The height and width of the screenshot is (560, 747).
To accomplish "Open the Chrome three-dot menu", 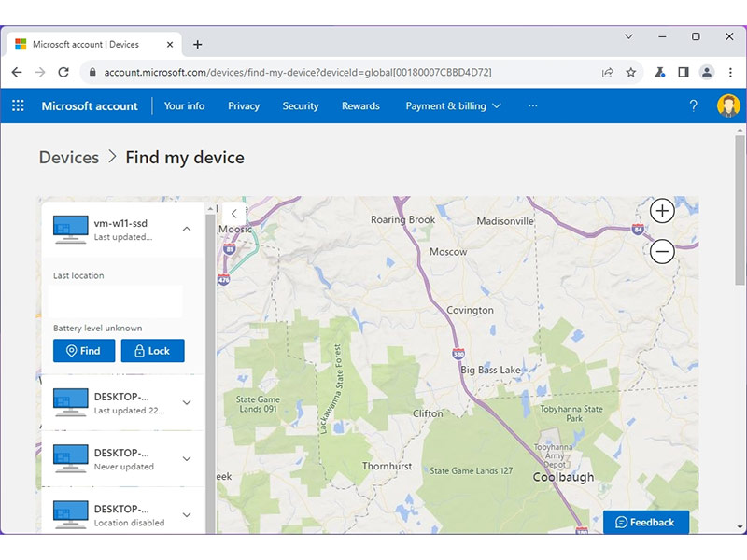I will point(730,73).
